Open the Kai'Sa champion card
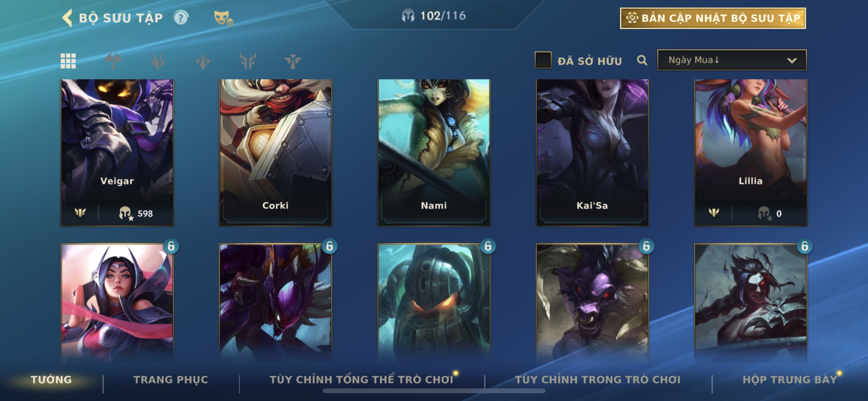 pyautogui.click(x=592, y=153)
